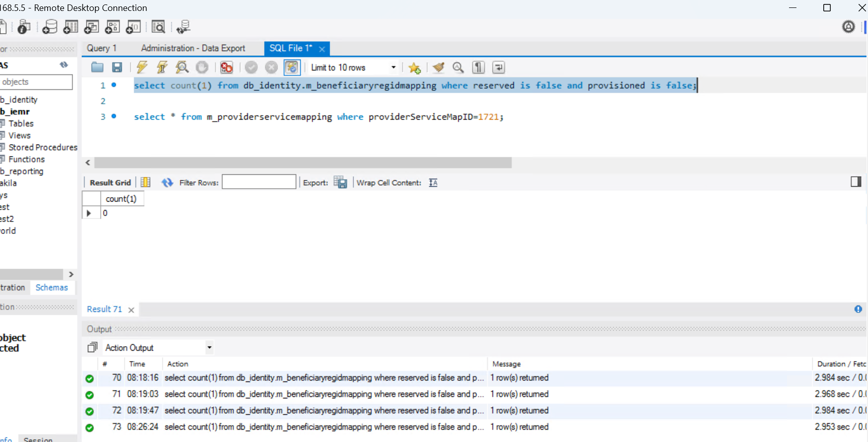Click the Reconnect to DBMS icon
Viewport: 868px width, 442px height.
point(183,27)
